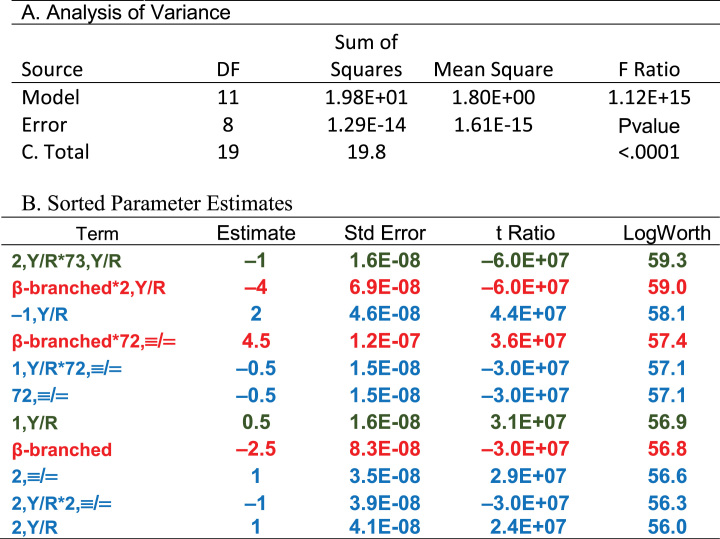The width and height of the screenshot is (720, 539).
Task: Click the 'DF' column header
Action: click(228, 70)
